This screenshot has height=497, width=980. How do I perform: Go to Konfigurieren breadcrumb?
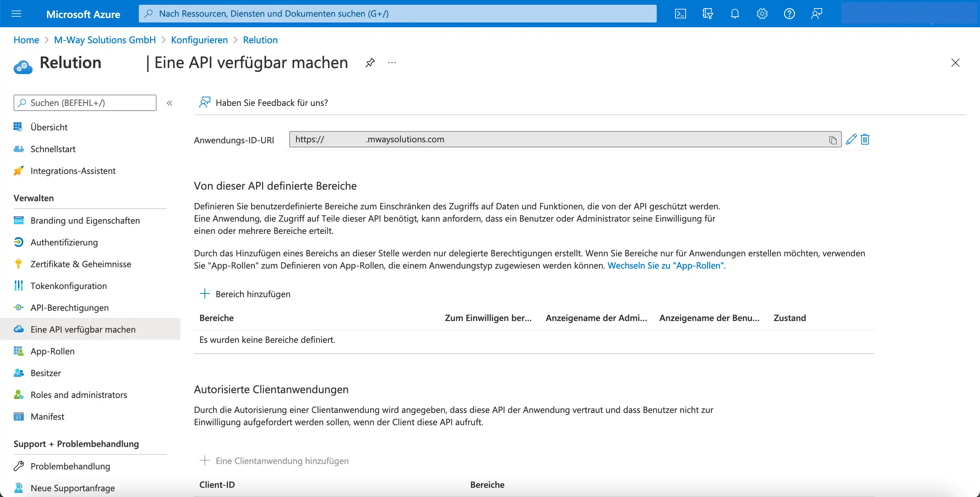tap(199, 40)
